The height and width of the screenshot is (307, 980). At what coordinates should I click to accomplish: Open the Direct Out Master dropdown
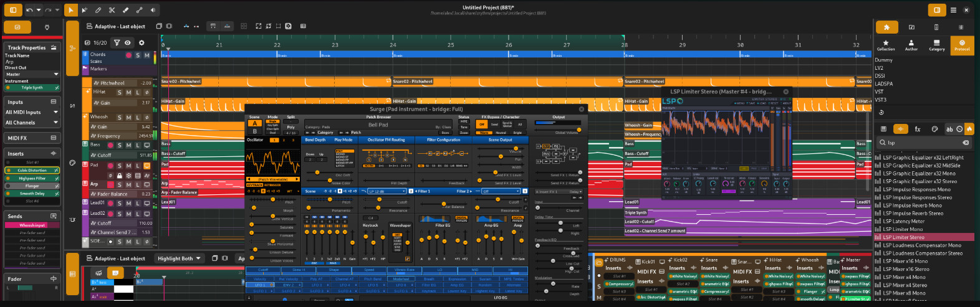(x=32, y=74)
